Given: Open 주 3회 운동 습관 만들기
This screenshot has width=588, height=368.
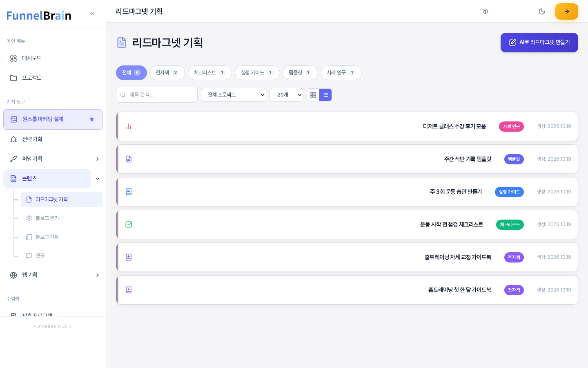Looking at the screenshot, I should pyautogui.click(x=456, y=192).
